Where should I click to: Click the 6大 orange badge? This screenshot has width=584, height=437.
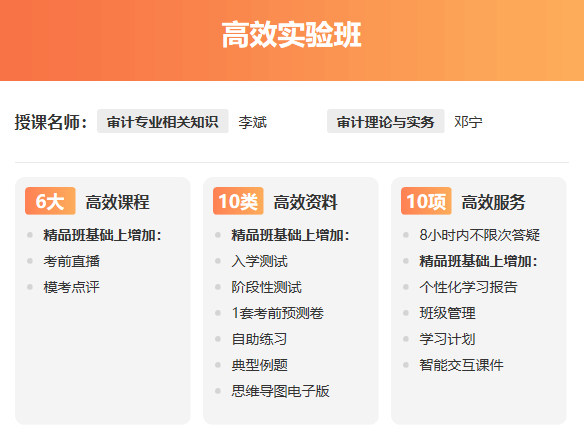point(50,201)
